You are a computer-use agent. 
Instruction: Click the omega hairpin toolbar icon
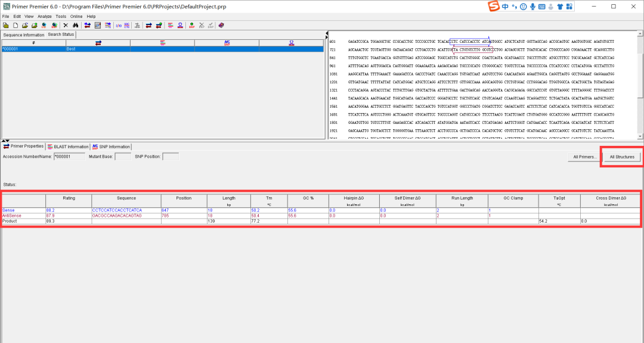point(180,26)
